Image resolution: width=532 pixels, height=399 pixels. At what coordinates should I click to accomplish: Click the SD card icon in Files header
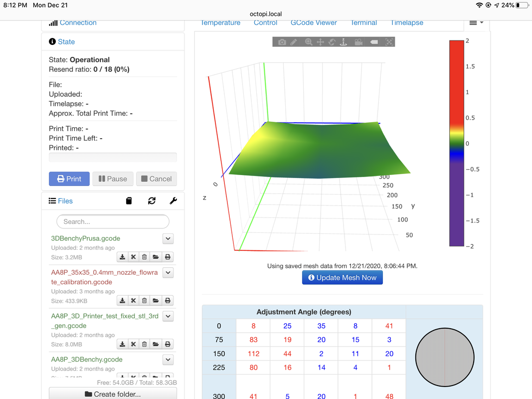tap(129, 201)
